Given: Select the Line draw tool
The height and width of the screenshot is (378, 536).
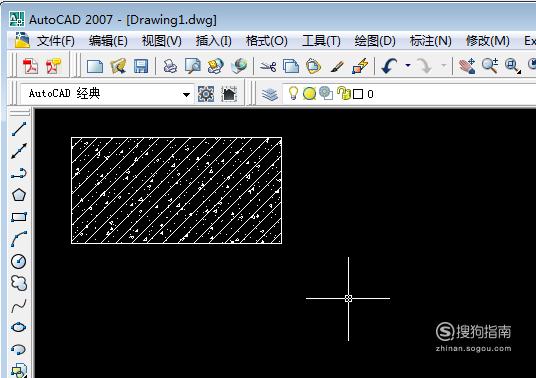Looking at the screenshot, I should coord(19,129).
